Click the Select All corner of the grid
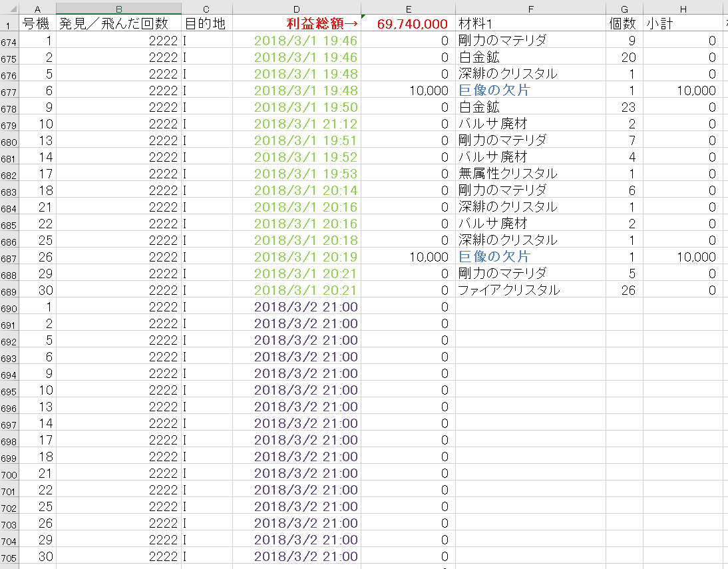728x569 pixels. [9, 9]
